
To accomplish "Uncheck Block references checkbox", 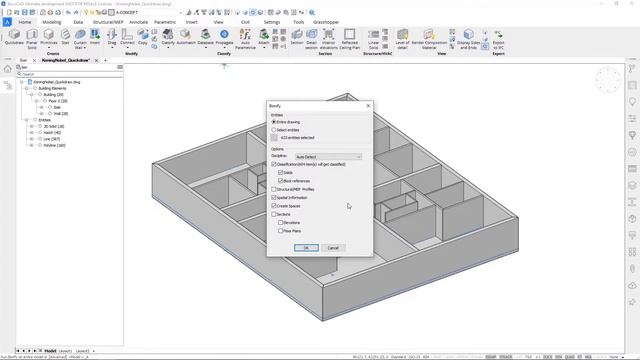I will pyautogui.click(x=280, y=181).
